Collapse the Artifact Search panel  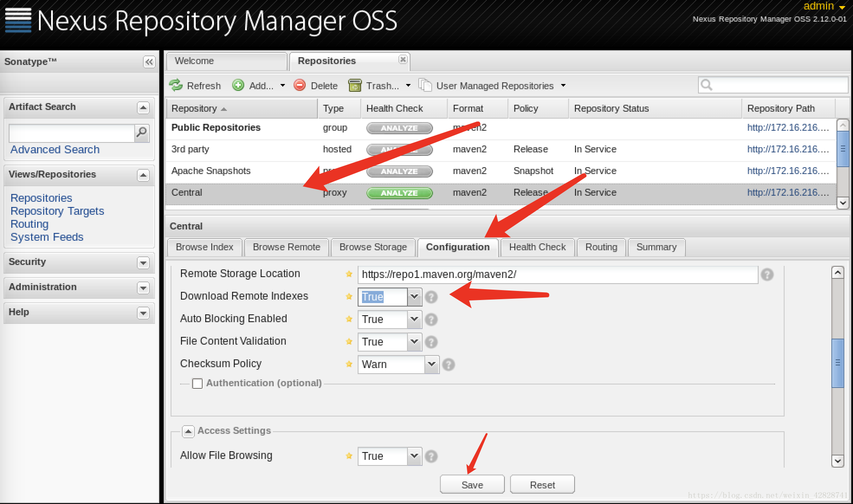coord(143,107)
